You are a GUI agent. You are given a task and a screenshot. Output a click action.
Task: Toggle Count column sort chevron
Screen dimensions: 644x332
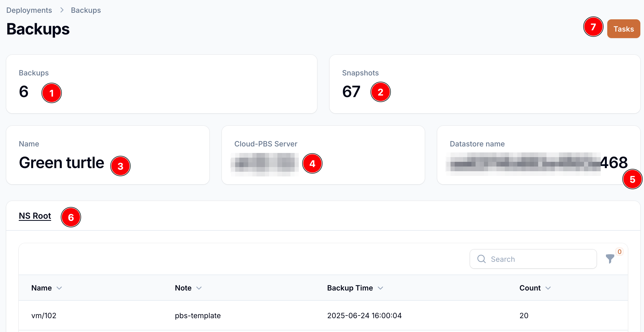(x=548, y=288)
